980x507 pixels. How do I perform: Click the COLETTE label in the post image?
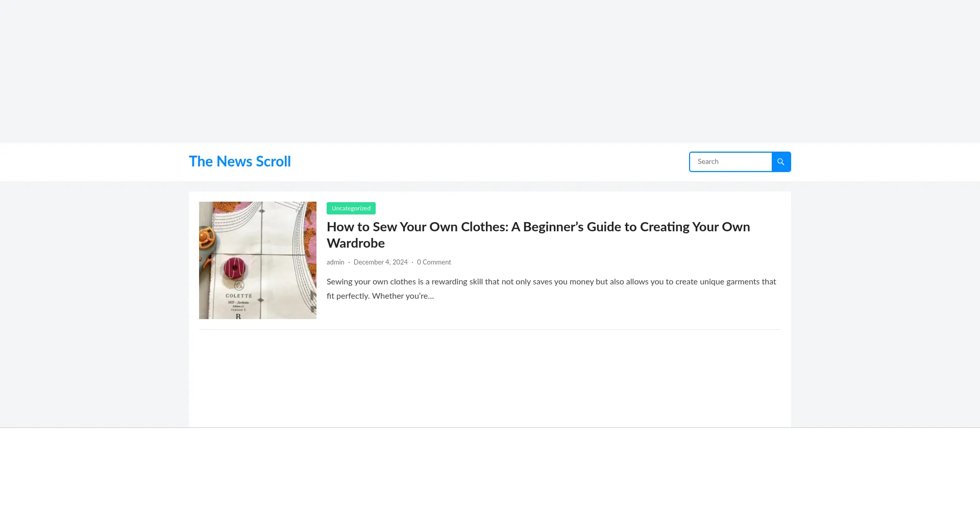pos(239,296)
